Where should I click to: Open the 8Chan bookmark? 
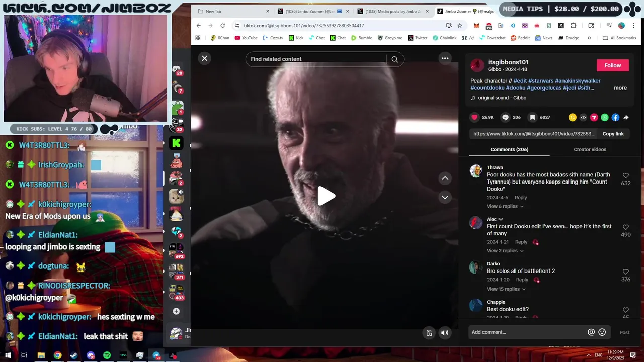[x=220, y=38]
